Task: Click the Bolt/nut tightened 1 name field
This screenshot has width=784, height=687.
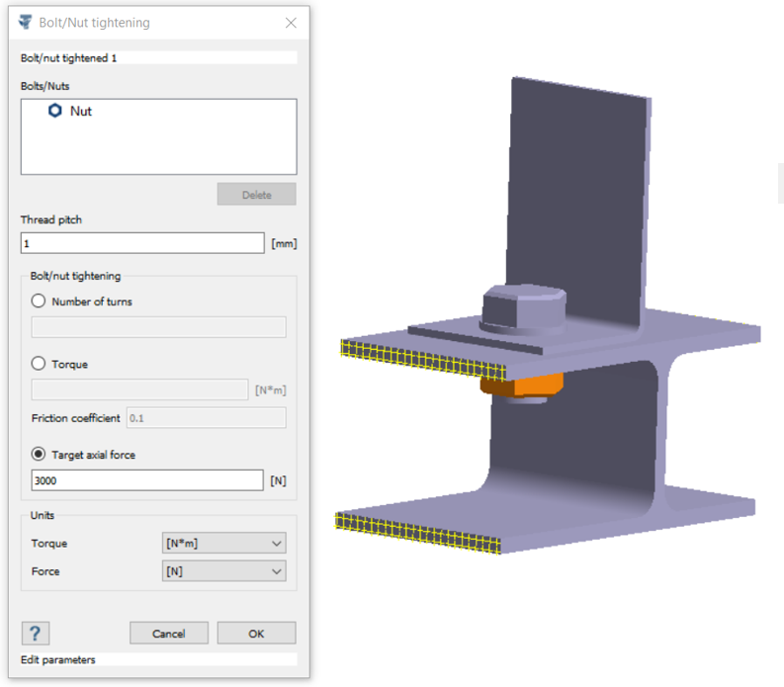Action: click(158, 58)
